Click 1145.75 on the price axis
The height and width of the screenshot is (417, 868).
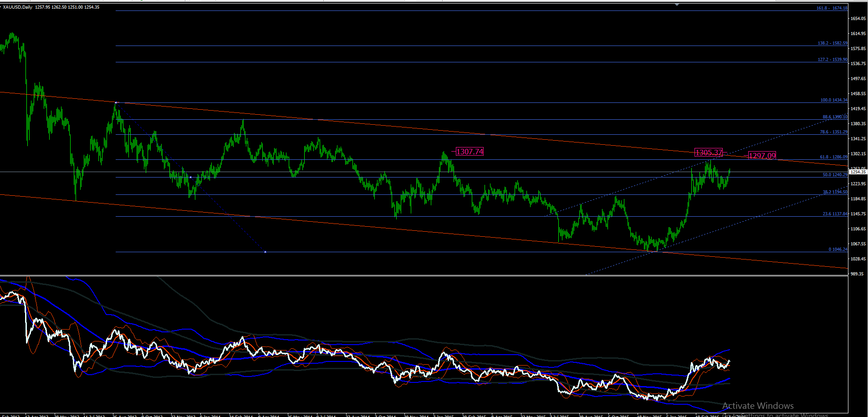(x=858, y=214)
